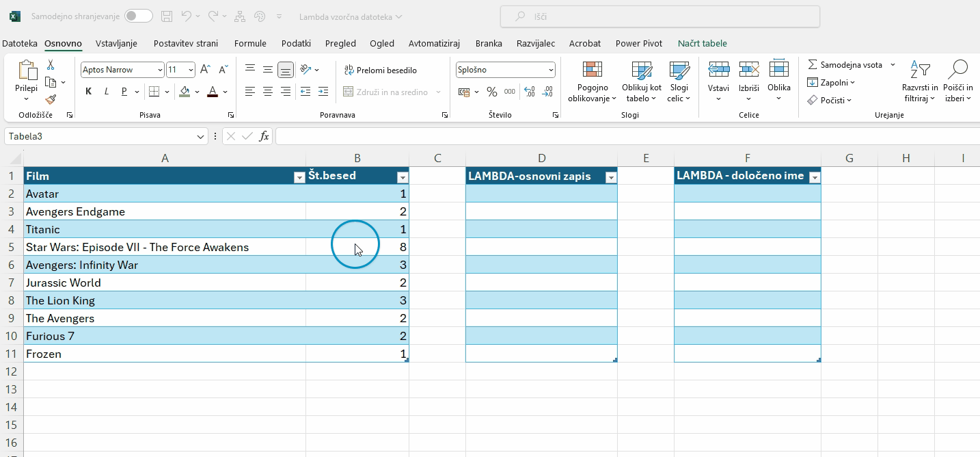
Task: Toggle bold K formatting button
Action: 89,92
